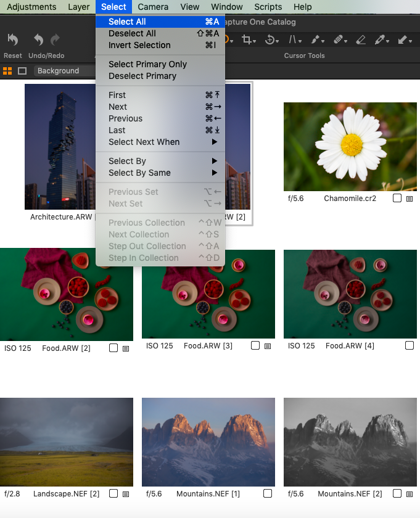420x518 pixels.
Task: Switch to the orange grid browser view
Action: click(x=7, y=71)
